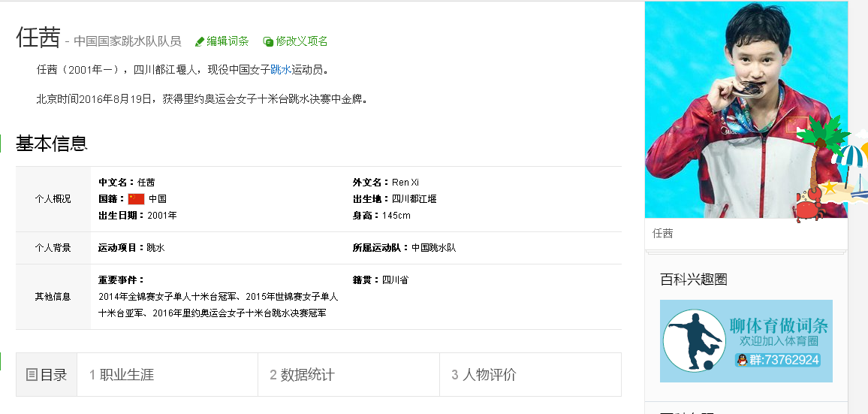Click the QQ penguin icon before 群 number
Viewport: 868px width, 414px height.
[743, 360]
